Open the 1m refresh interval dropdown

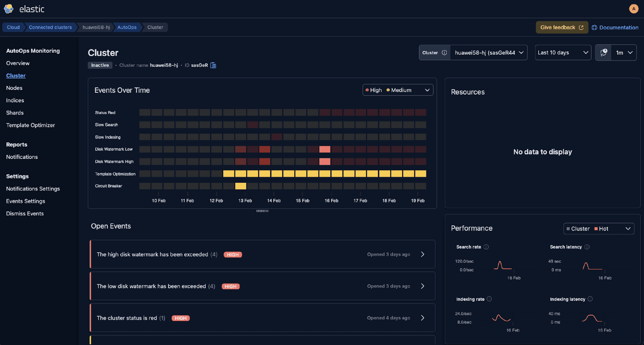[624, 52]
